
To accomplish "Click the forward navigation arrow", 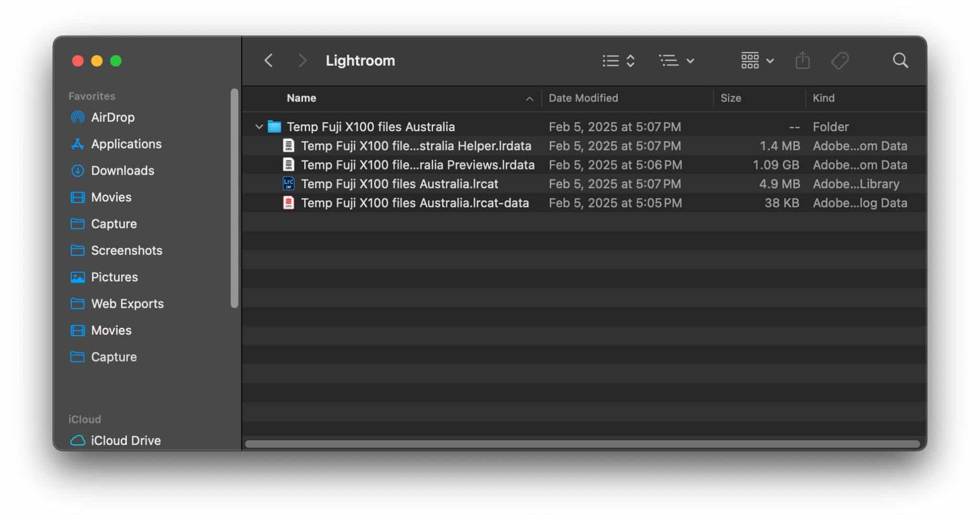I will pyautogui.click(x=303, y=60).
